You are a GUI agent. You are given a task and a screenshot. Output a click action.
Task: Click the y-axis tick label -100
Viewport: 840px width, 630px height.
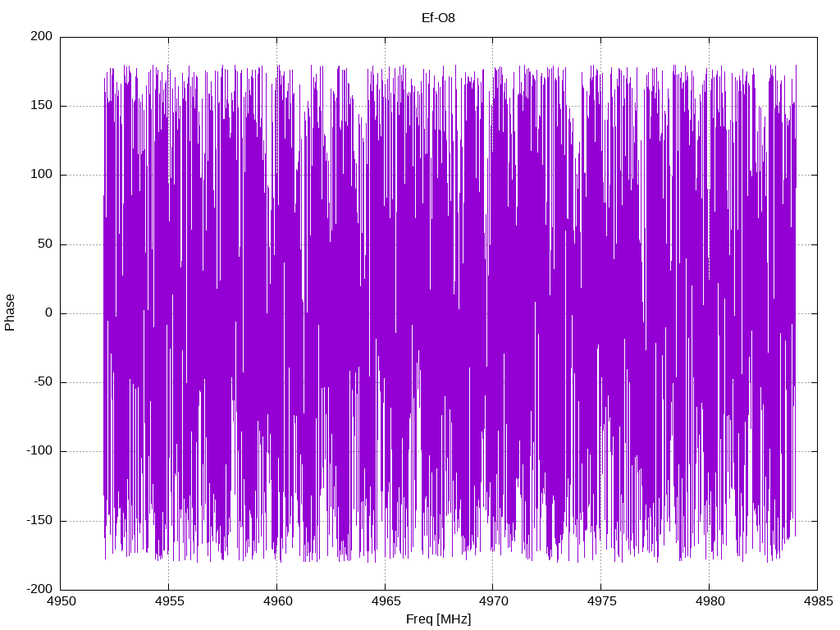(x=39, y=451)
